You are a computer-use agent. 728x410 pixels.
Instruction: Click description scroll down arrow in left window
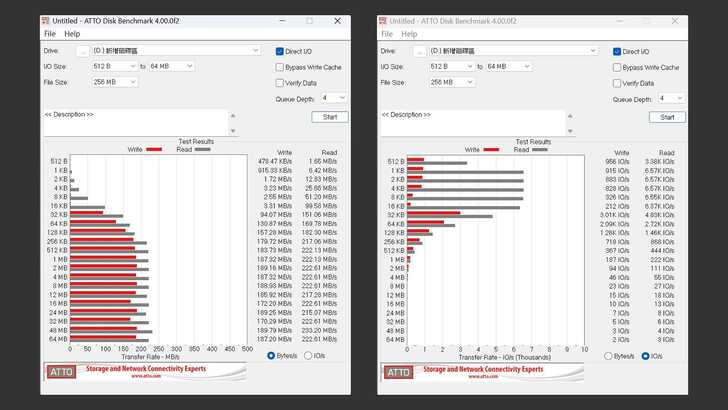click(233, 131)
